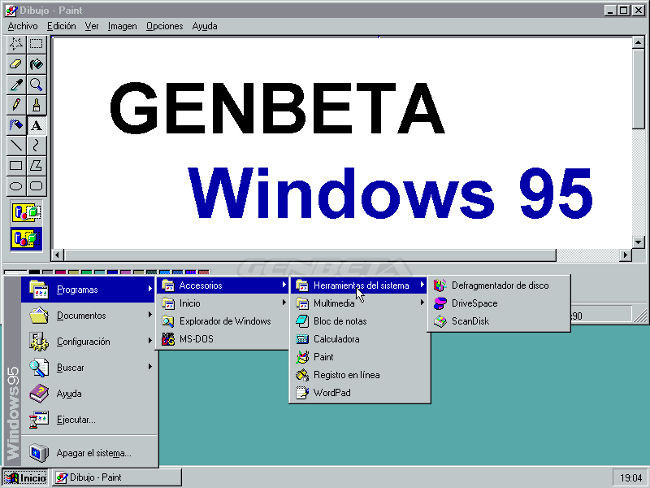Open Bloc de notas from Accesorios
This screenshot has width=650, height=488.
359,321
